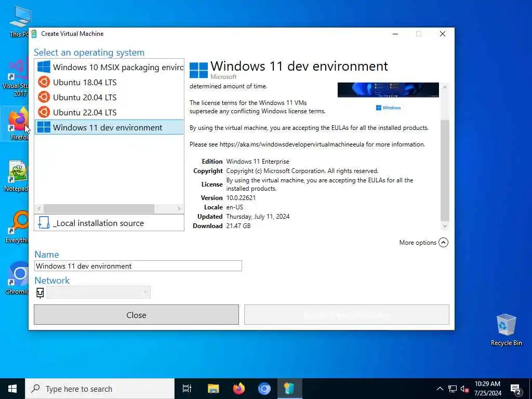Open the Windows Start menu
The width and height of the screenshot is (532, 399).
coord(12,389)
